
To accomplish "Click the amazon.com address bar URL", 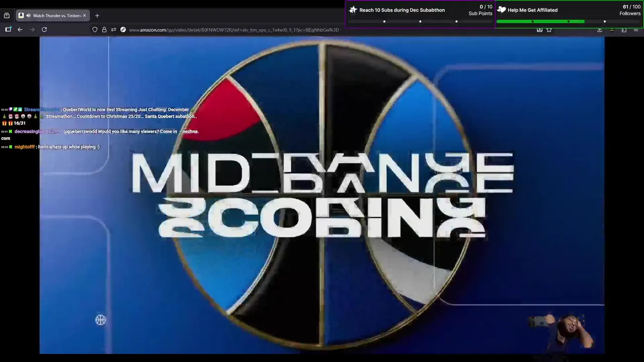I will coord(234,30).
